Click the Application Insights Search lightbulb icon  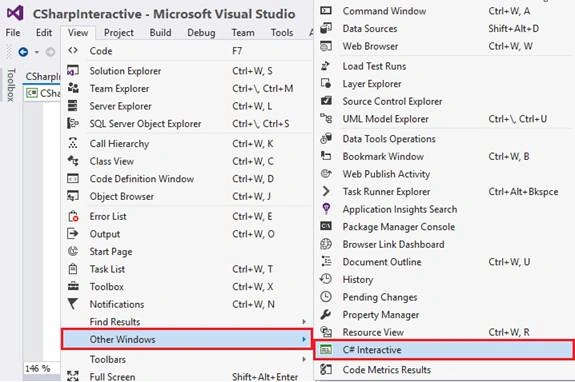[x=326, y=209]
